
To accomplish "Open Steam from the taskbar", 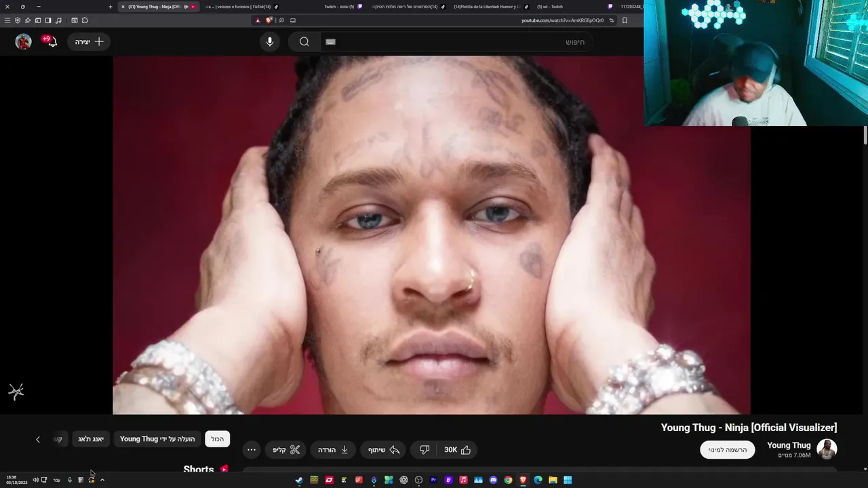I will click(x=299, y=480).
